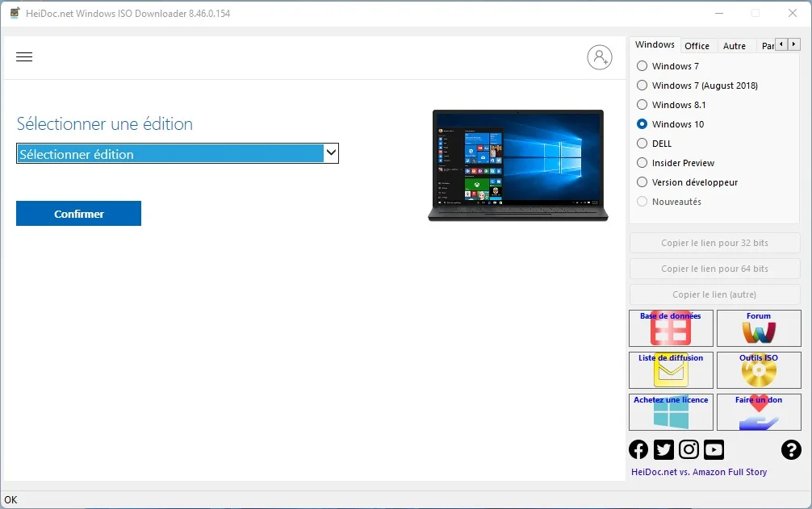The image size is (812, 509).
Task: Select the Windows 10 radio button
Action: tap(642, 124)
